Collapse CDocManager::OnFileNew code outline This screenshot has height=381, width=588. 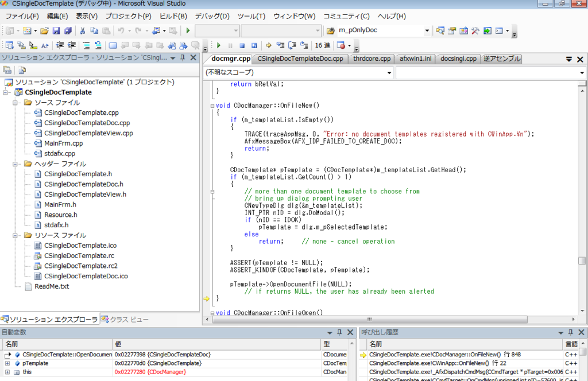212,106
